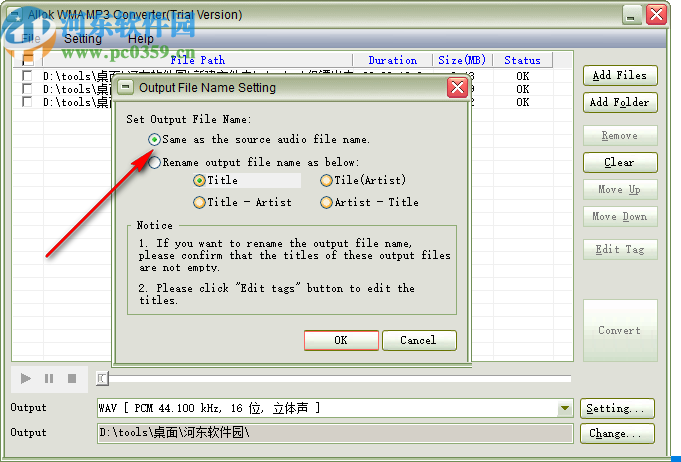Screen dimensions: 681x462
Task: Click the output folder path field
Action: (335, 433)
